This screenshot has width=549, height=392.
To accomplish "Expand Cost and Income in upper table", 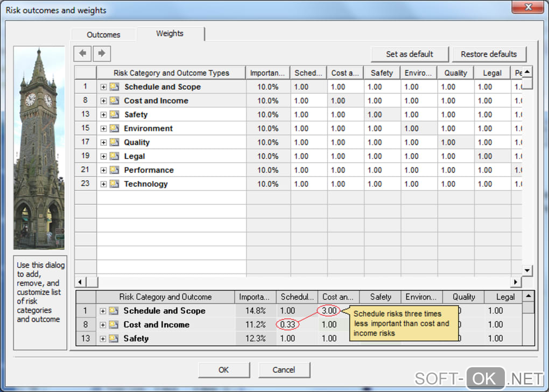I will pos(104,101).
